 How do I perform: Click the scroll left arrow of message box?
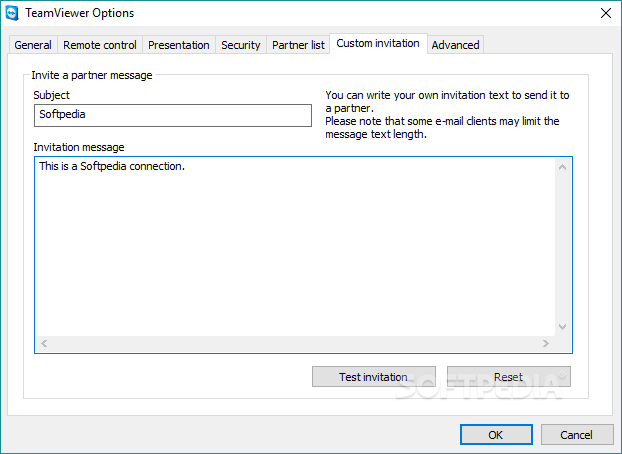coord(44,343)
